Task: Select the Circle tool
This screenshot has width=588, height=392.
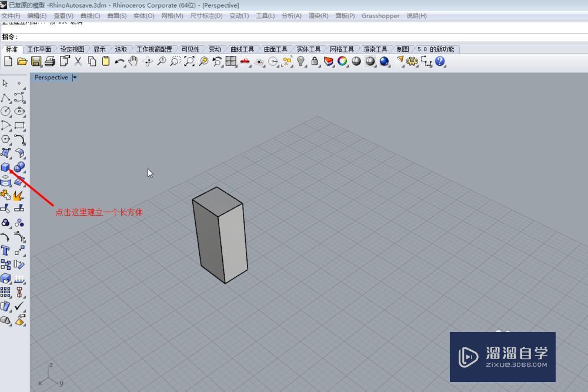Action: tap(6, 111)
